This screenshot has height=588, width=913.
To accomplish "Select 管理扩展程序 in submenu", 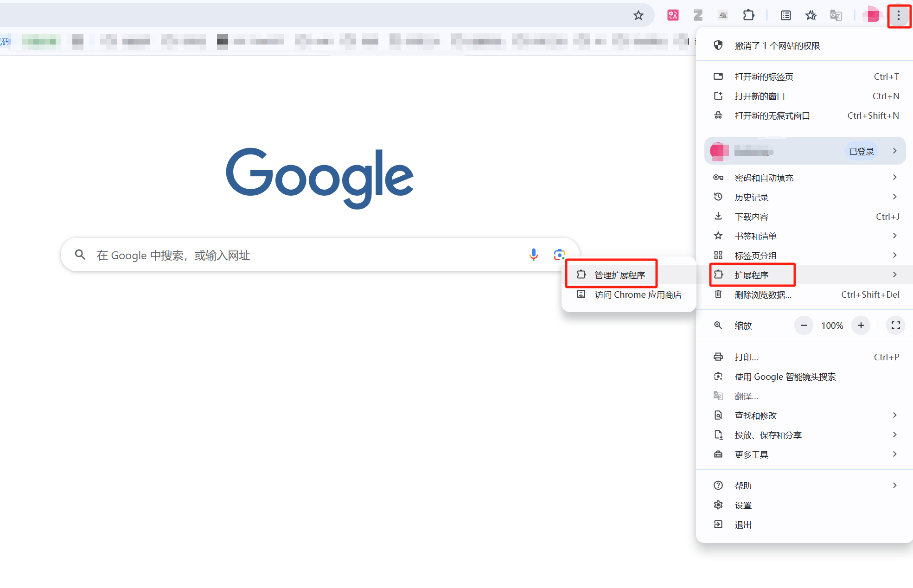I will pos(619,275).
